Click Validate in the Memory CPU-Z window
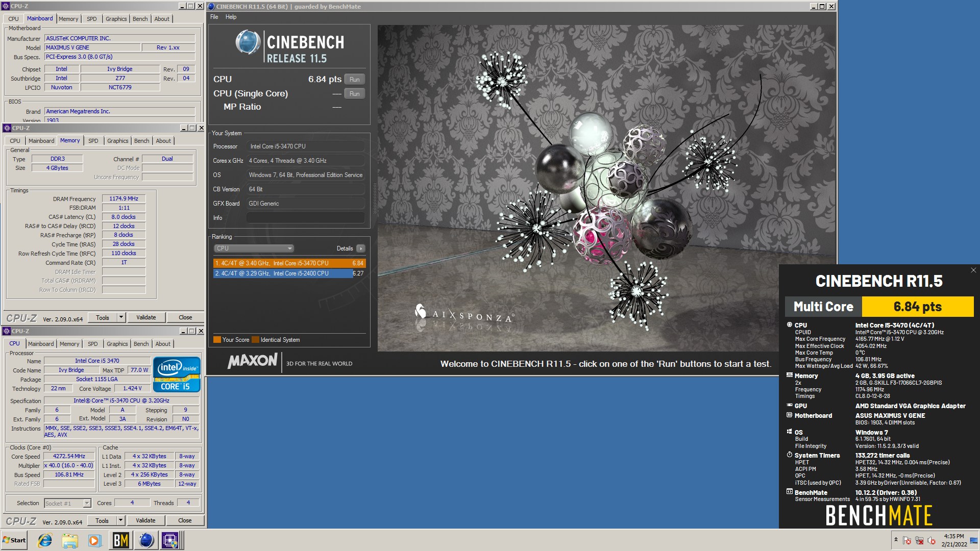980x551 pixels. (x=146, y=317)
